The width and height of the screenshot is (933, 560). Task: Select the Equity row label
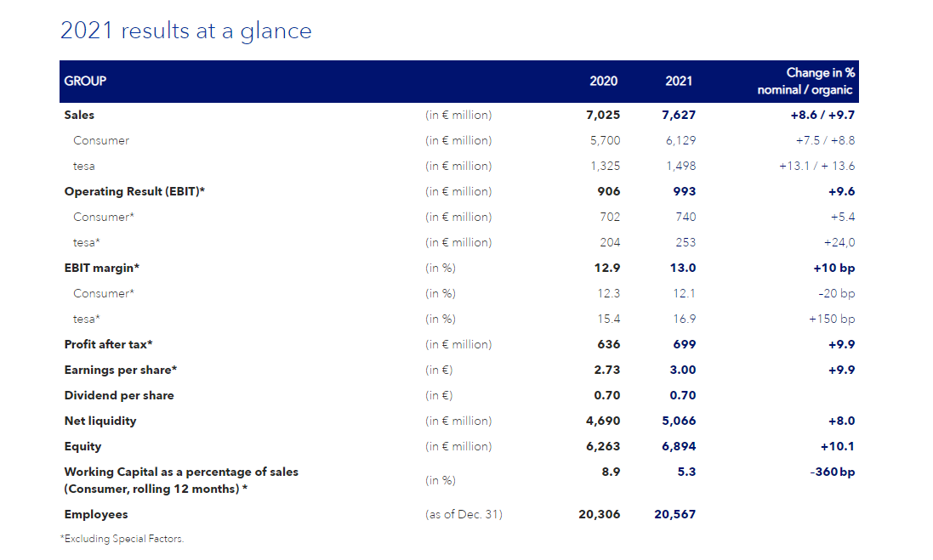click(x=82, y=446)
